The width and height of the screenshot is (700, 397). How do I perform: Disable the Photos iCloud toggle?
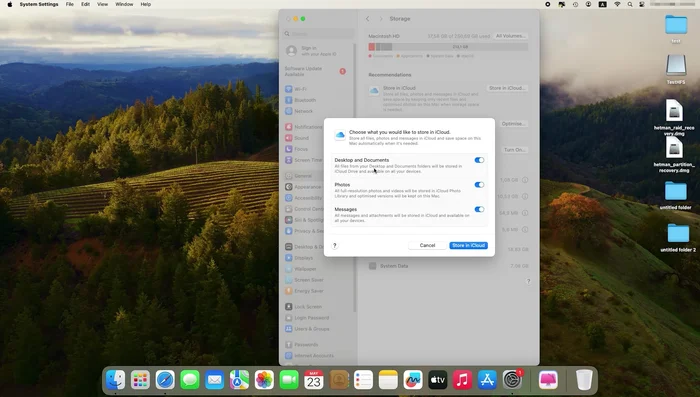479,184
